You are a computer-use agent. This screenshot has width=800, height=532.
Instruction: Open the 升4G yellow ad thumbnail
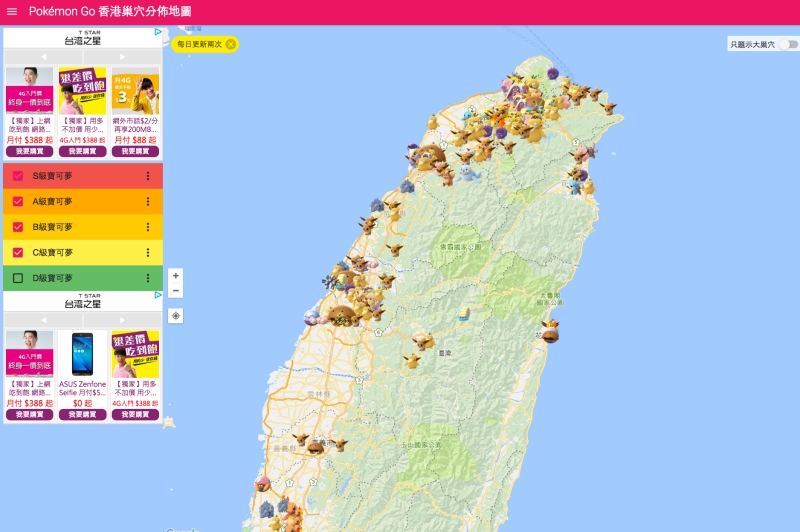[x=135, y=91]
